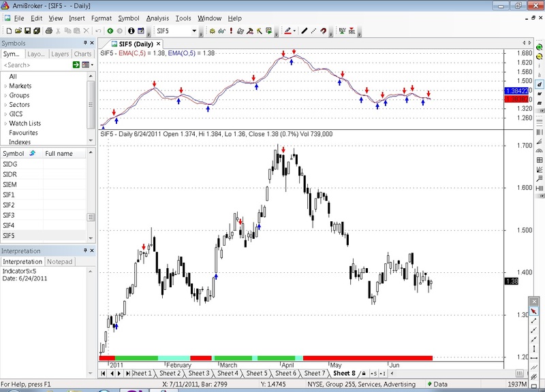The image size is (545, 392).
Task: Click the magnet snap toolbar icon
Action: [323, 31]
